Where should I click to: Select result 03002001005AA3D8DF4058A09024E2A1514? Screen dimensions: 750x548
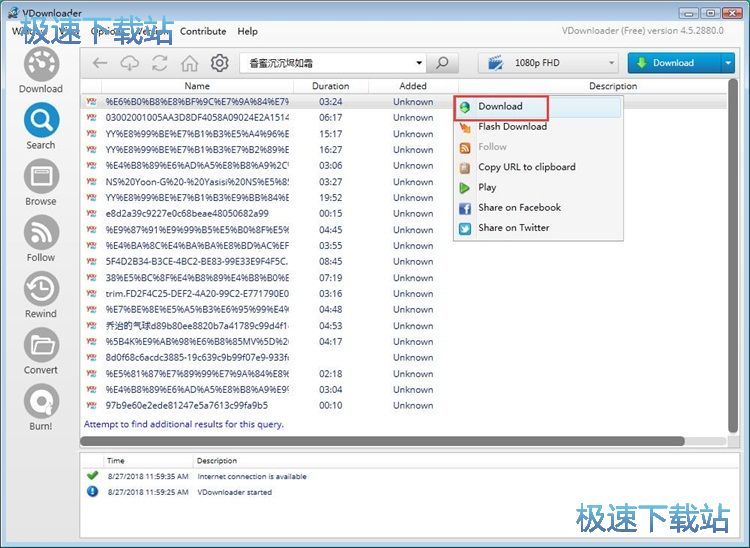coord(197,118)
